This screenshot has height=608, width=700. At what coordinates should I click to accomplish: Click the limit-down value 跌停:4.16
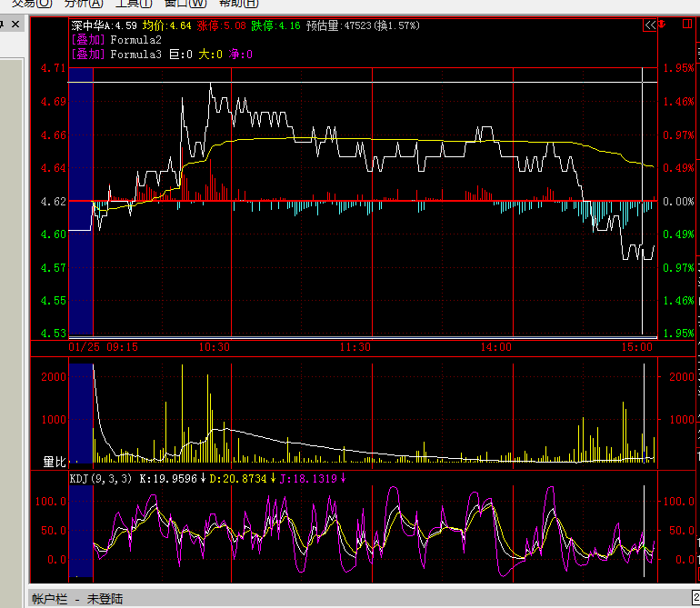[x=275, y=25]
